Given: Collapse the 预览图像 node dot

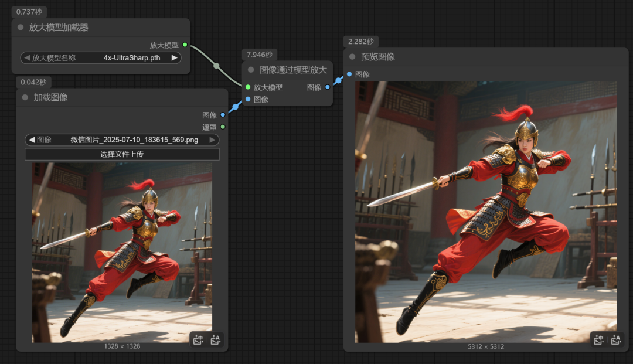Looking at the screenshot, I should pyautogui.click(x=352, y=57).
